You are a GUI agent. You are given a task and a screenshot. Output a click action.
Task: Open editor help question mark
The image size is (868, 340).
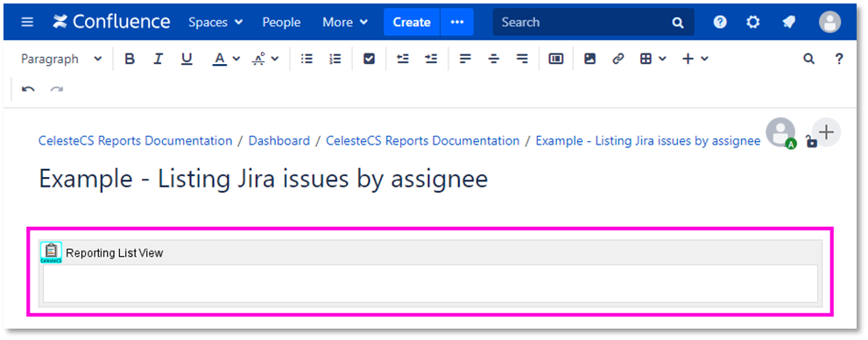pos(839,59)
